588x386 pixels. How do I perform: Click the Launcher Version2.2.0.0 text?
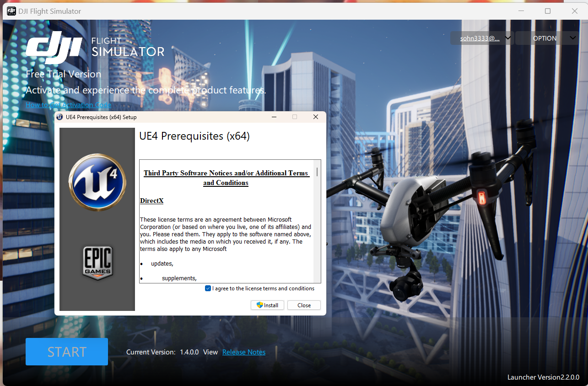[543, 377]
